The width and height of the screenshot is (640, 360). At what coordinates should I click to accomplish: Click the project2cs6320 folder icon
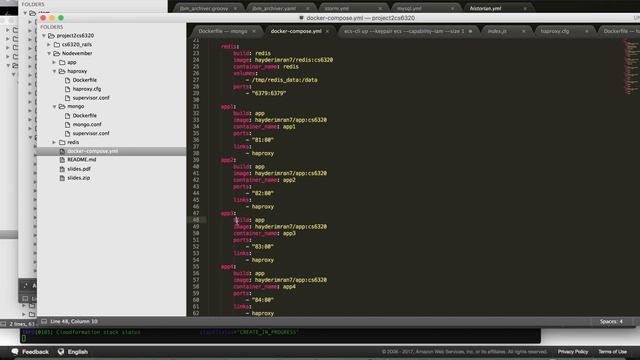point(51,36)
